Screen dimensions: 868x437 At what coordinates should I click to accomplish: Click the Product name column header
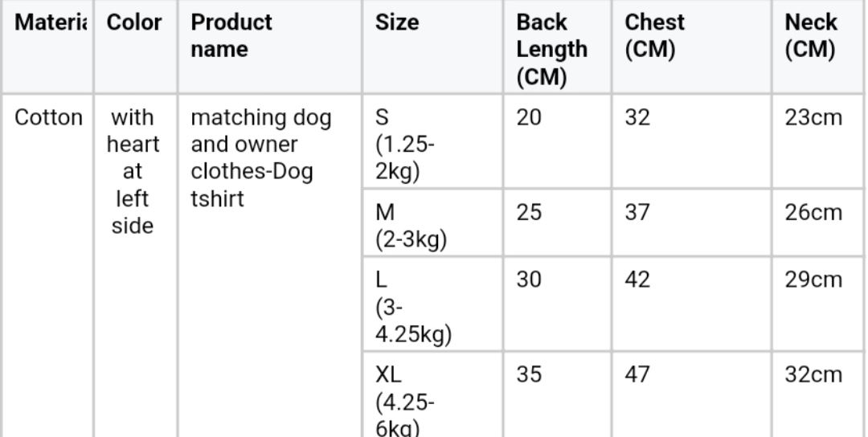231,35
